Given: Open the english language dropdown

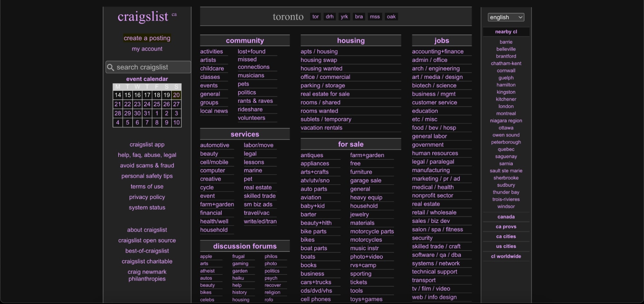Looking at the screenshot, I should tap(506, 17).
